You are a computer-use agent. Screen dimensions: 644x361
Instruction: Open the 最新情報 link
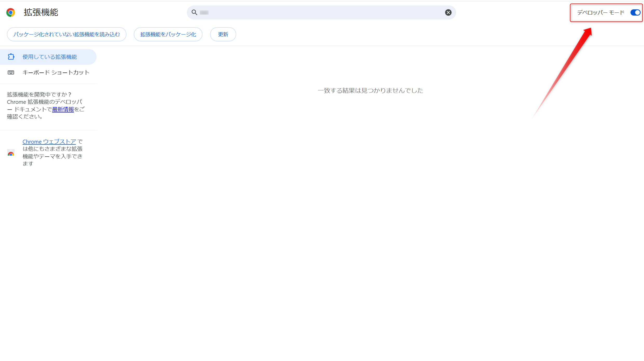point(63,109)
